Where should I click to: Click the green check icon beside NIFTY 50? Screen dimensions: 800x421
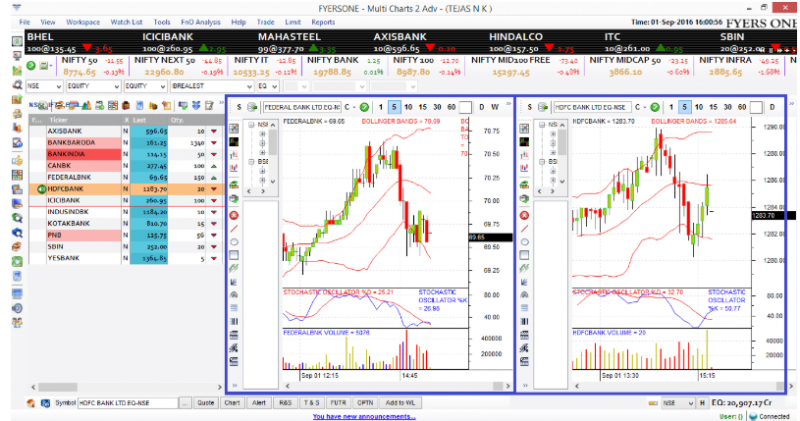(x=31, y=66)
